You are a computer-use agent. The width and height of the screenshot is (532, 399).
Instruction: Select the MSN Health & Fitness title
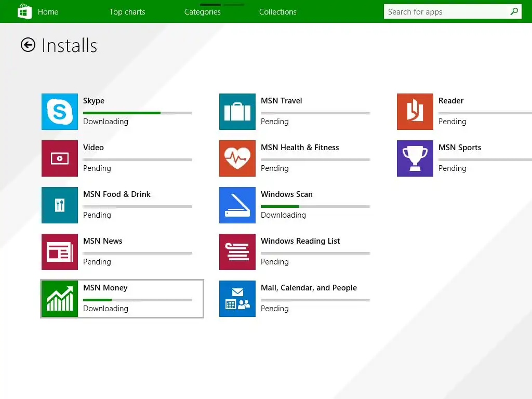(x=300, y=148)
